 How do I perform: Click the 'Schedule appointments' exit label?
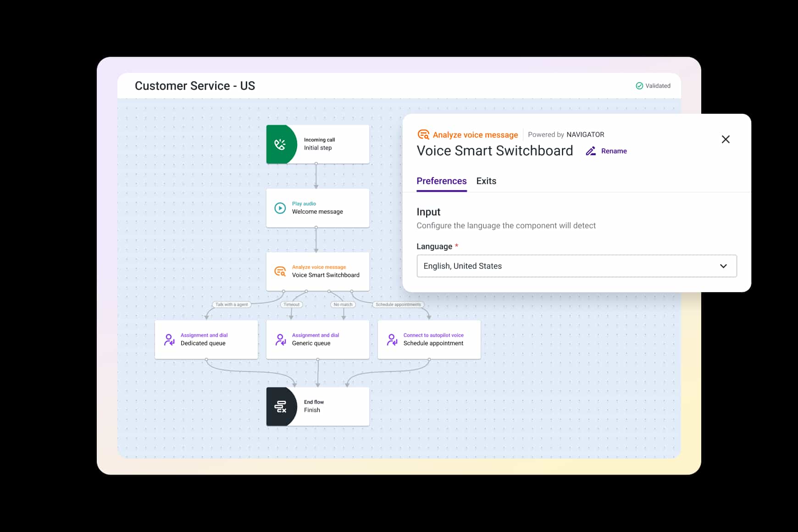click(x=398, y=305)
